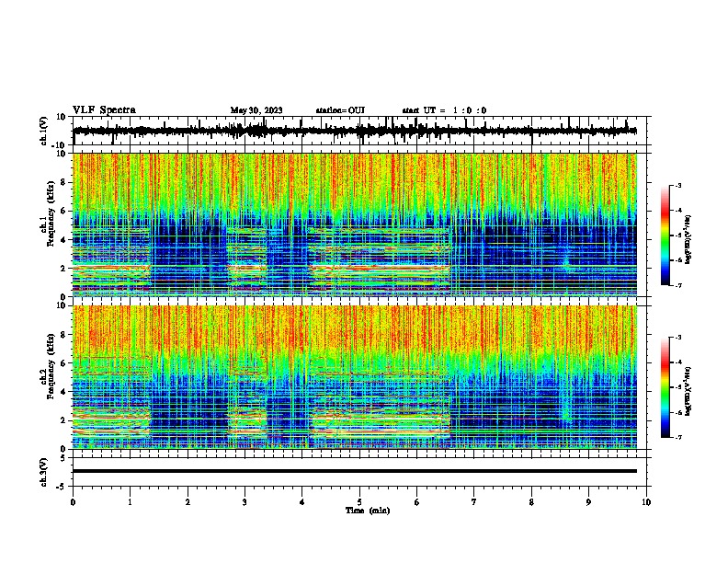Click time axis tick label "5"

tap(359, 502)
